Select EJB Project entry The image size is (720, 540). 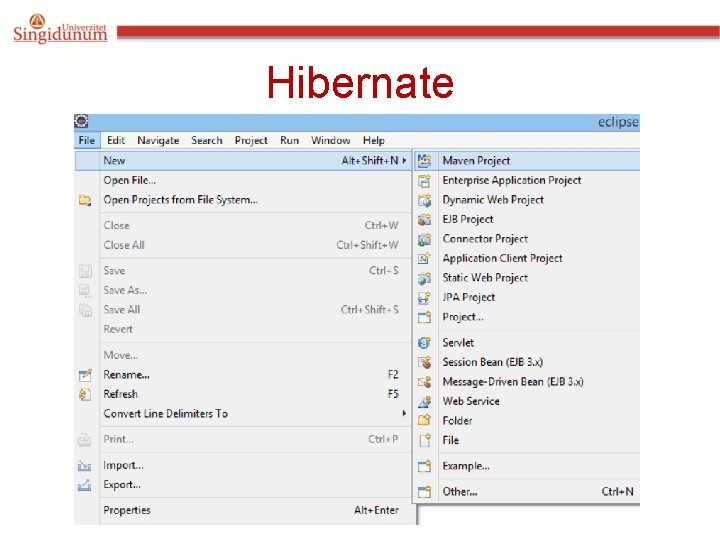click(x=527, y=219)
